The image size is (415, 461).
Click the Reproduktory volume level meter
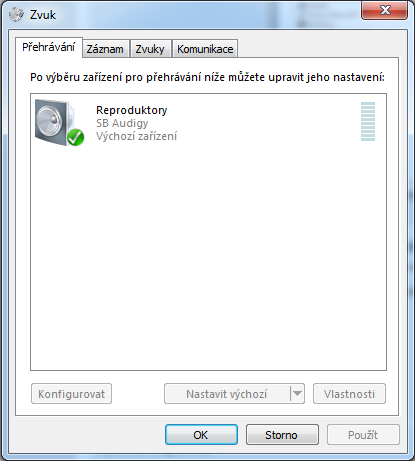pyautogui.click(x=368, y=122)
